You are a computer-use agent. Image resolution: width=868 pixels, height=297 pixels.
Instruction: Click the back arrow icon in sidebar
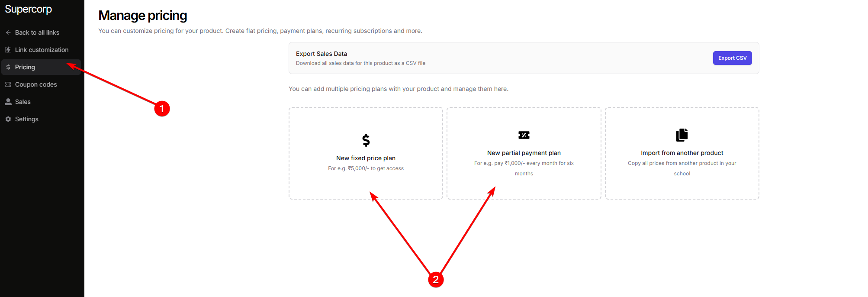point(8,32)
